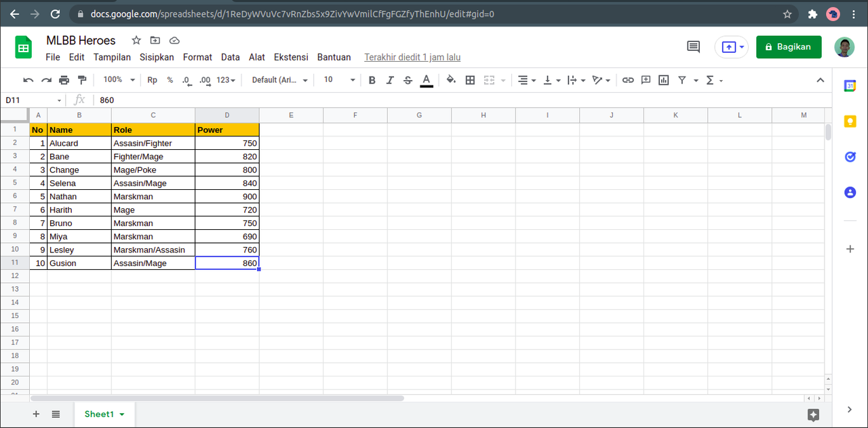Click the merge cells icon
This screenshot has width=868, height=428.
pos(490,80)
